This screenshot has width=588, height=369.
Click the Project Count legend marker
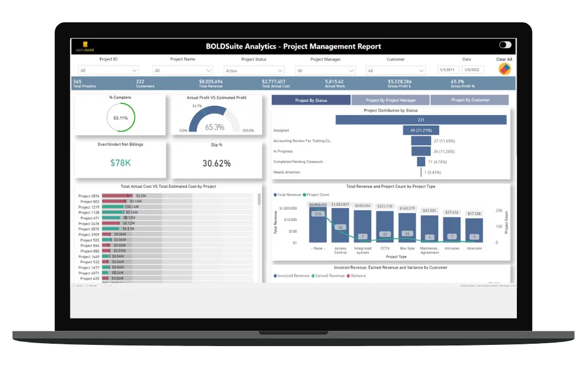pyautogui.click(x=305, y=195)
